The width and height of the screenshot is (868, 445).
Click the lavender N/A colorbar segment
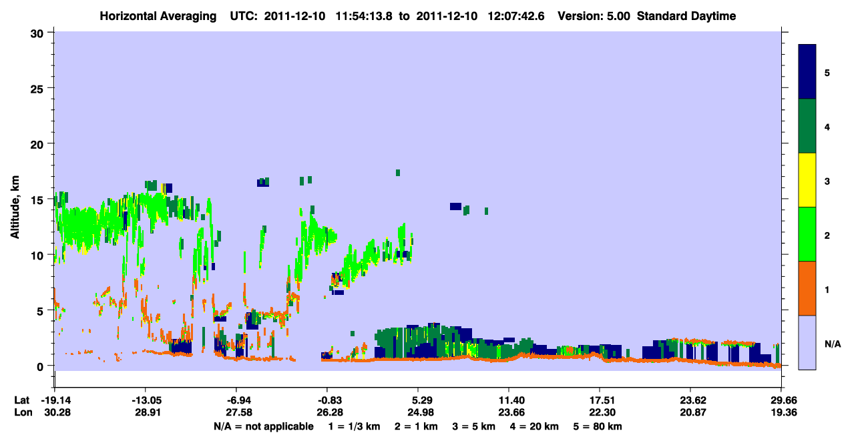pyautogui.click(x=807, y=342)
